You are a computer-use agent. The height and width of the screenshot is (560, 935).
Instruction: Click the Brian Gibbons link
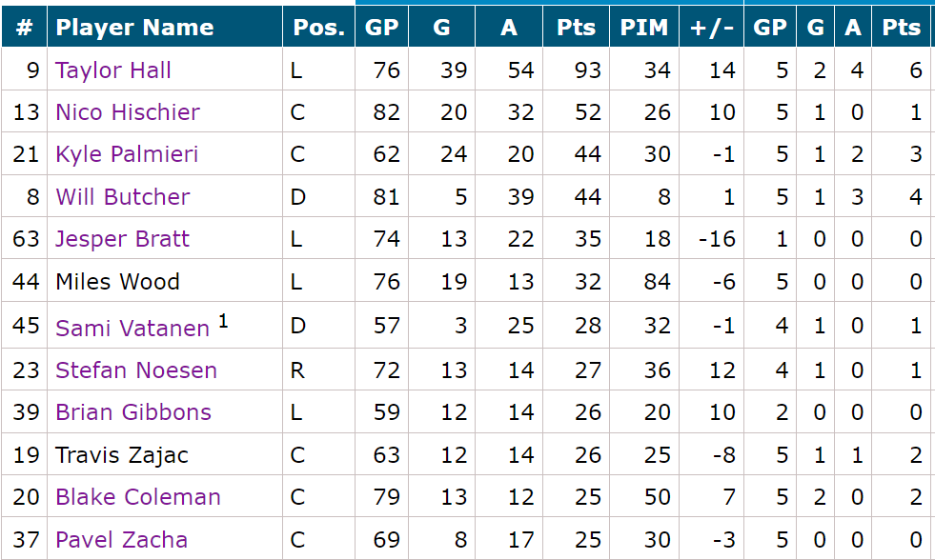click(x=133, y=412)
